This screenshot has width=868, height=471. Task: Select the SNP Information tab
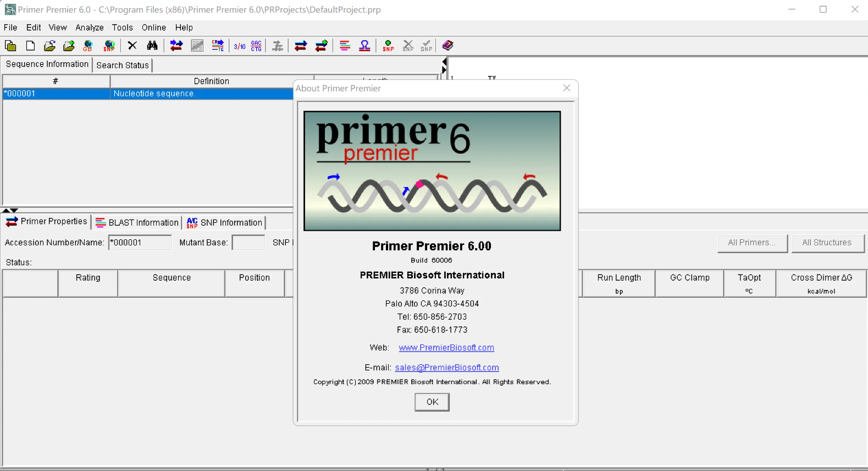225,222
